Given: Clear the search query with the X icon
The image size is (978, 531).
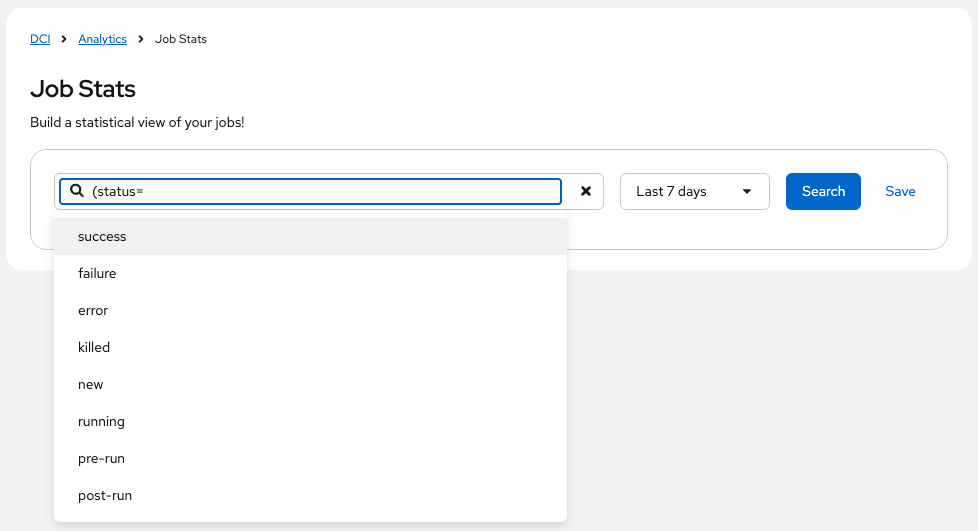Looking at the screenshot, I should 586,192.
